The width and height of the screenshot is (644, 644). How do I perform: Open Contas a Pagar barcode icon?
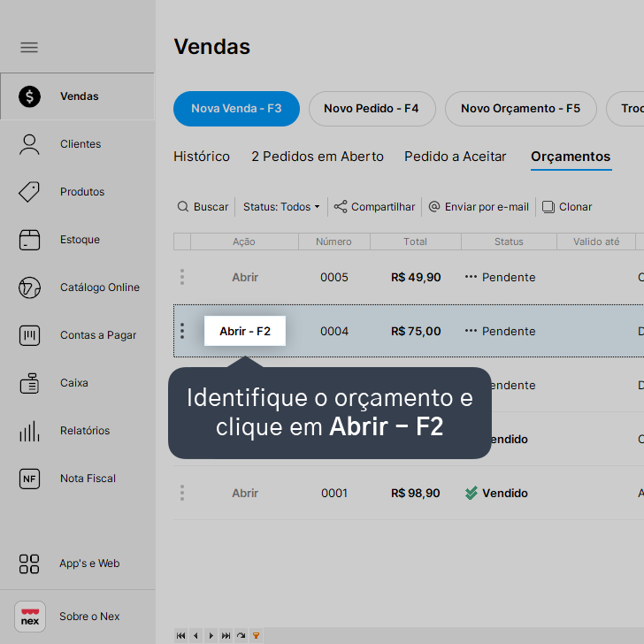pyautogui.click(x=29, y=335)
